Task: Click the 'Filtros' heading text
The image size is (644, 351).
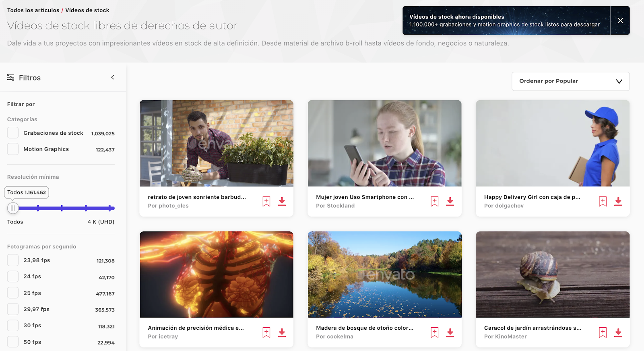Action: click(x=30, y=78)
